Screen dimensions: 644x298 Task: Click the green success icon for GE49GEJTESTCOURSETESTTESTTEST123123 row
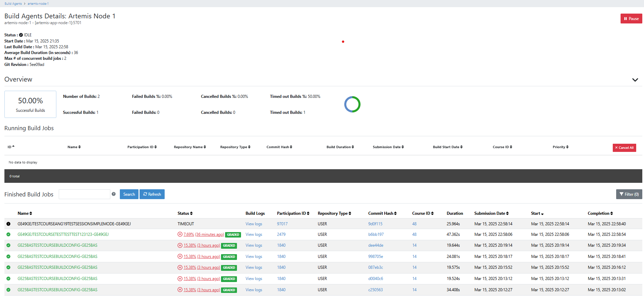[8, 234]
